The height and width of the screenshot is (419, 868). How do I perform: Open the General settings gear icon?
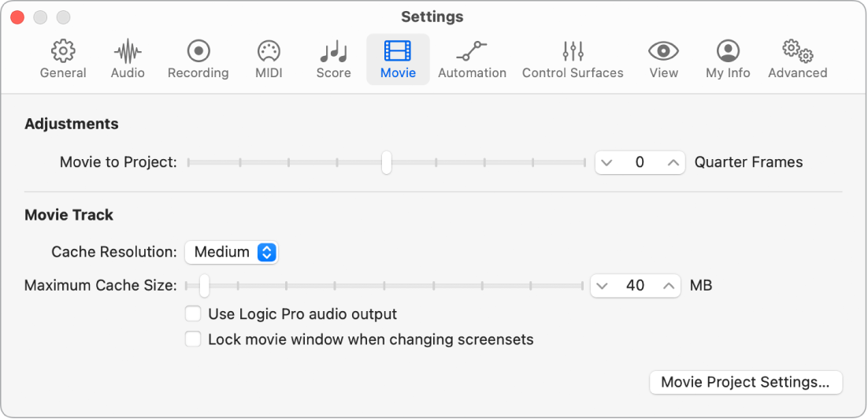[x=63, y=51]
